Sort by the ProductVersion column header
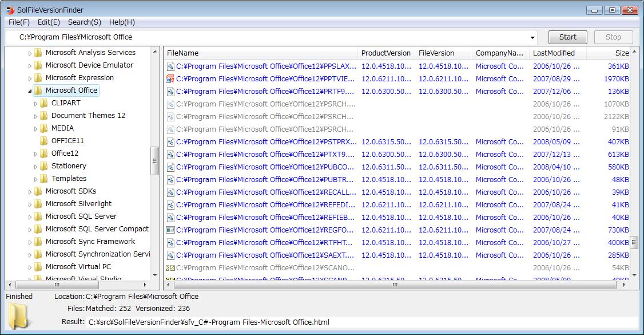The height and width of the screenshot is (335, 644). click(387, 53)
